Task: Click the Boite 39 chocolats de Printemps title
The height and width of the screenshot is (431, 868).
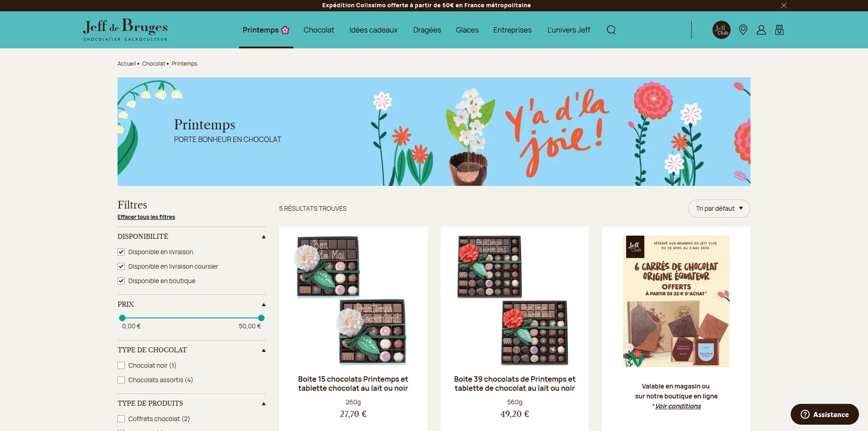Action: click(x=514, y=384)
